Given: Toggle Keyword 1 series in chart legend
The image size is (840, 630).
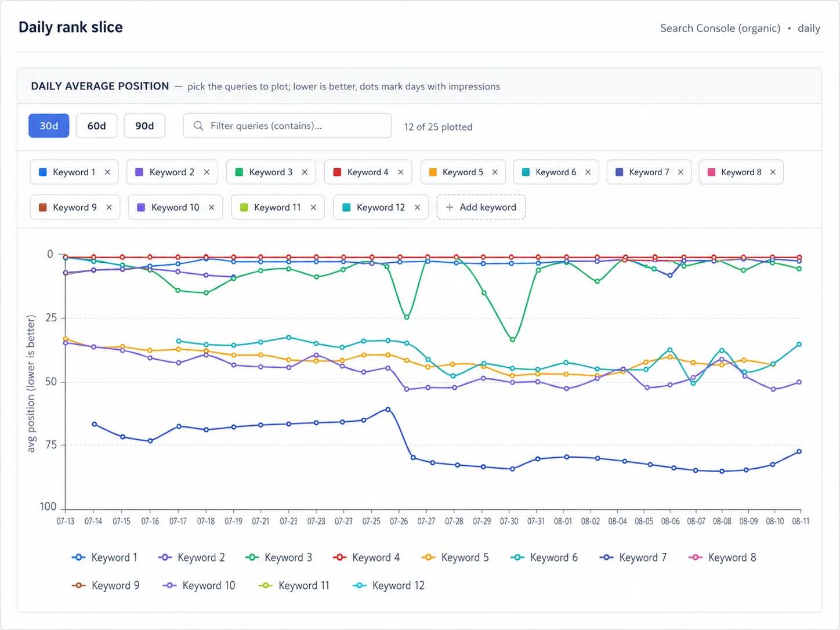Looking at the screenshot, I should point(104,557).
